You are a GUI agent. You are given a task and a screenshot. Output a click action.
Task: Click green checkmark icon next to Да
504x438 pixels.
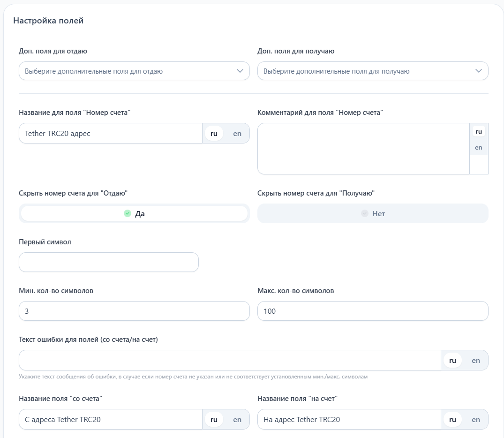click(128, 213)
